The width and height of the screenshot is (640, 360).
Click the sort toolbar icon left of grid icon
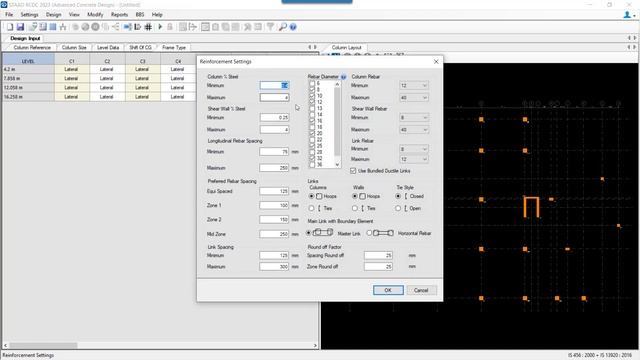tap(138, 27)
